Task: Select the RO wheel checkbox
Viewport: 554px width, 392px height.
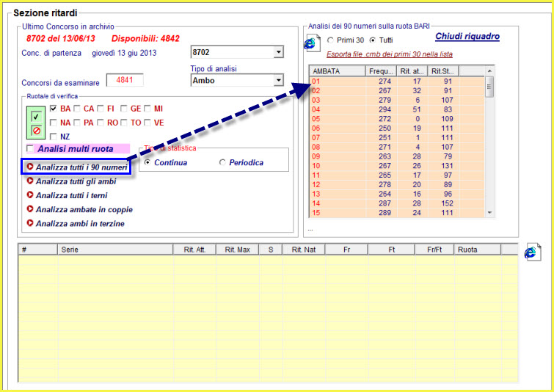Action: coord(101,123)
